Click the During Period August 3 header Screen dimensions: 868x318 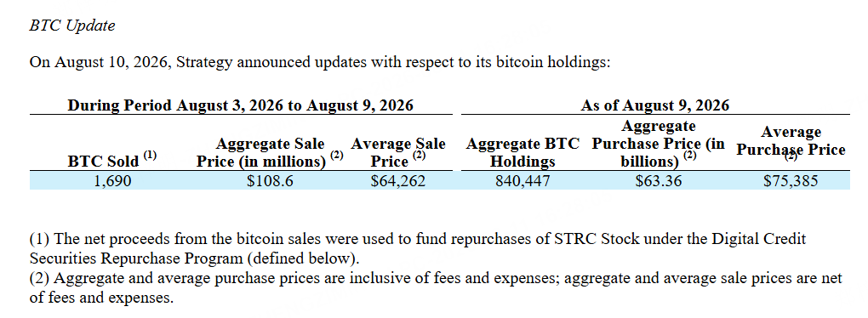240,105
